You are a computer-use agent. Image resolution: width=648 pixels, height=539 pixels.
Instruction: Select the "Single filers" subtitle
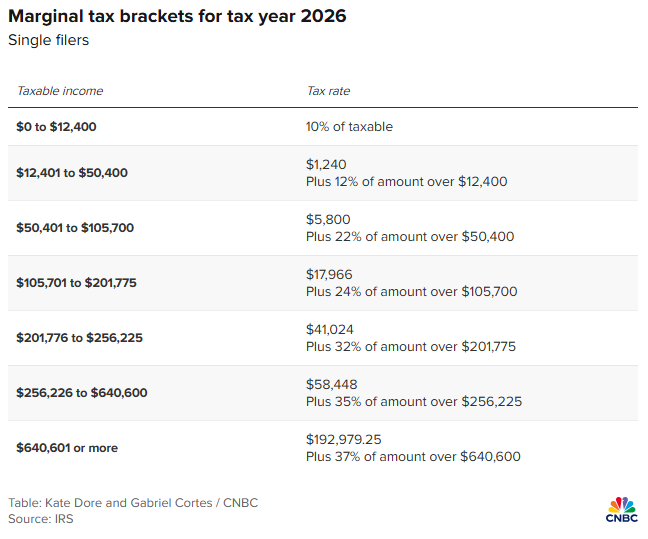[48, 40]
